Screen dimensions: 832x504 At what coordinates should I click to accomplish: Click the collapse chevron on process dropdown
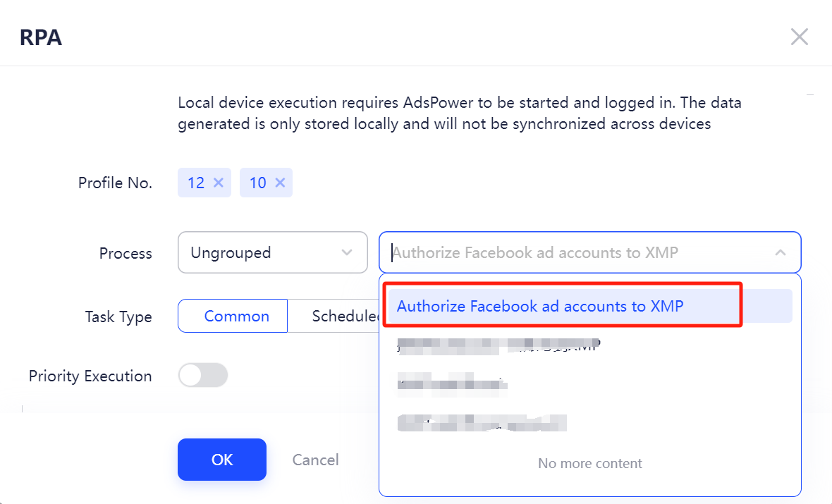(x=781, y=252)
